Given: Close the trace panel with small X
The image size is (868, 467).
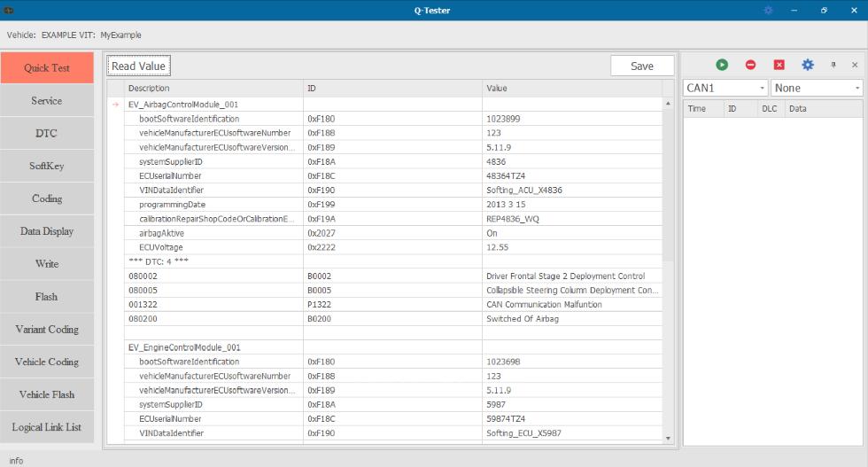Looking at the screenshot, I should tap(855, 65).
